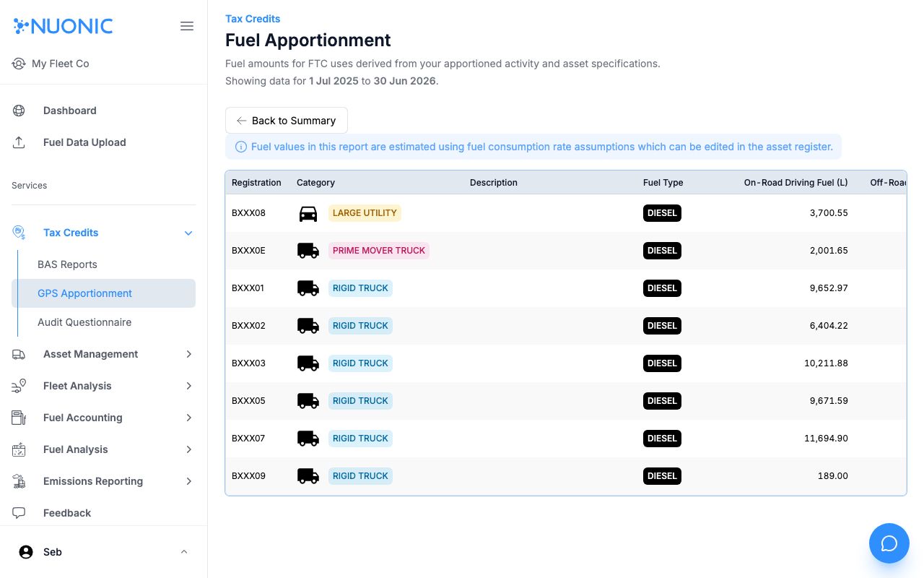Click the truck icon for BXXX03
Image resolution: width=924 pixels, height=578 pixels.
tap(308, 363)
